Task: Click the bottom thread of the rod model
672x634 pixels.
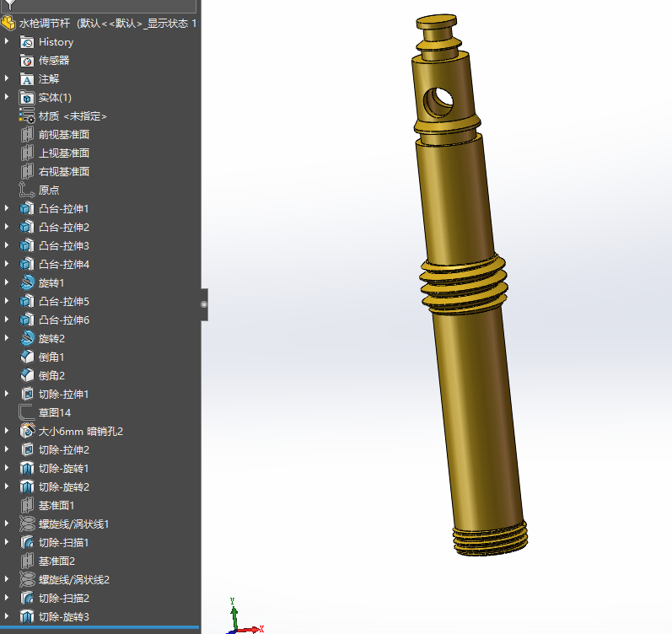Action: point(490,540)
